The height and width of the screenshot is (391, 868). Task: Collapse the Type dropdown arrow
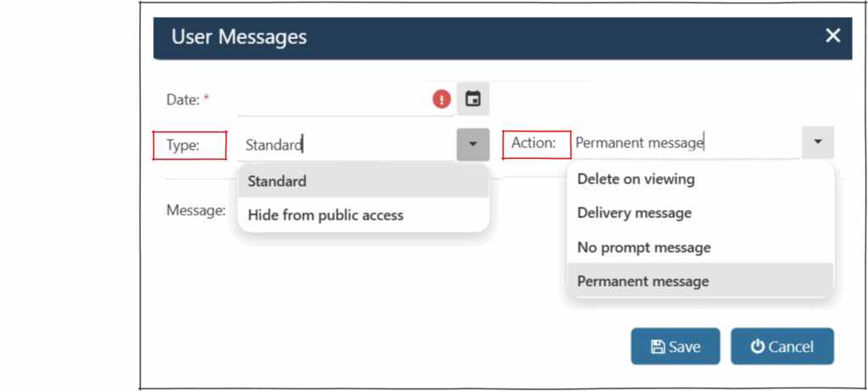point(473,144)
